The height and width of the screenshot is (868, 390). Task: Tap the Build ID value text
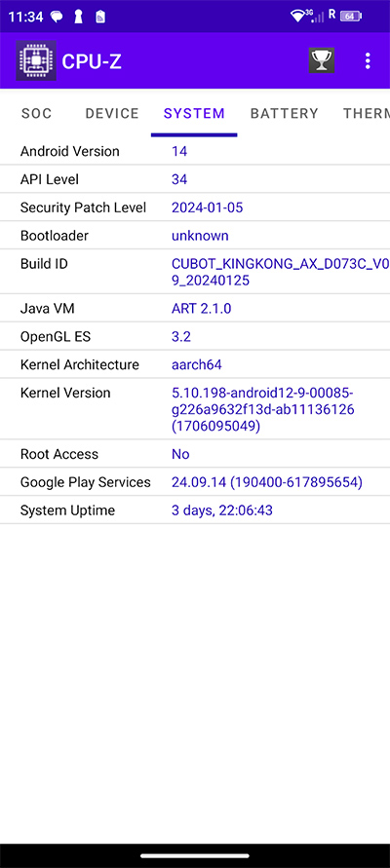coord(281,272)
